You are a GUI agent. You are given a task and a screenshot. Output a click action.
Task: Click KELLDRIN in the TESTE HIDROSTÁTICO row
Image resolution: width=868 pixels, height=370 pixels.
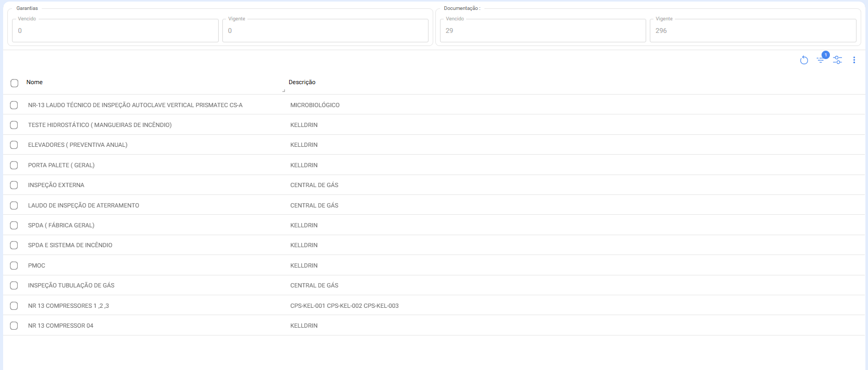(304, 125)
